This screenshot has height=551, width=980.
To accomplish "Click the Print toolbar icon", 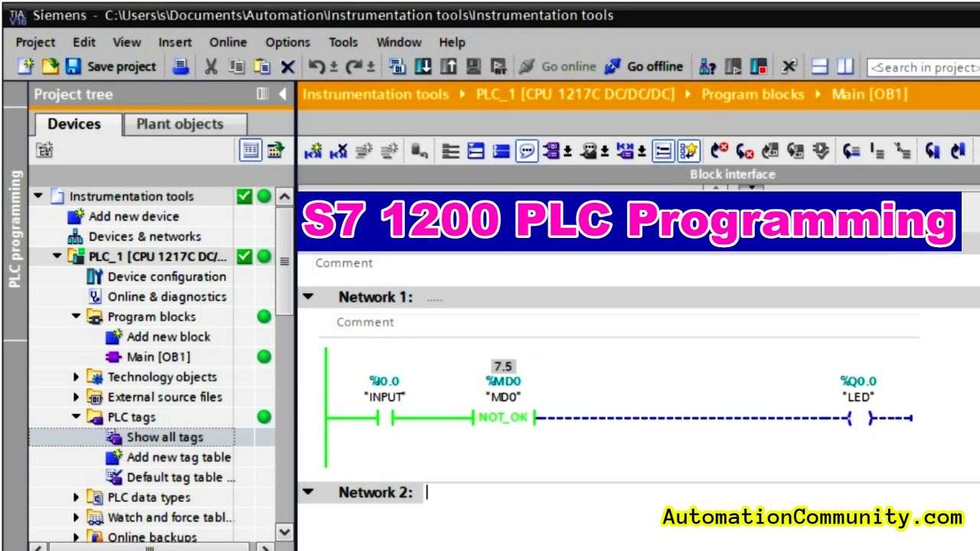I will 181,67.
